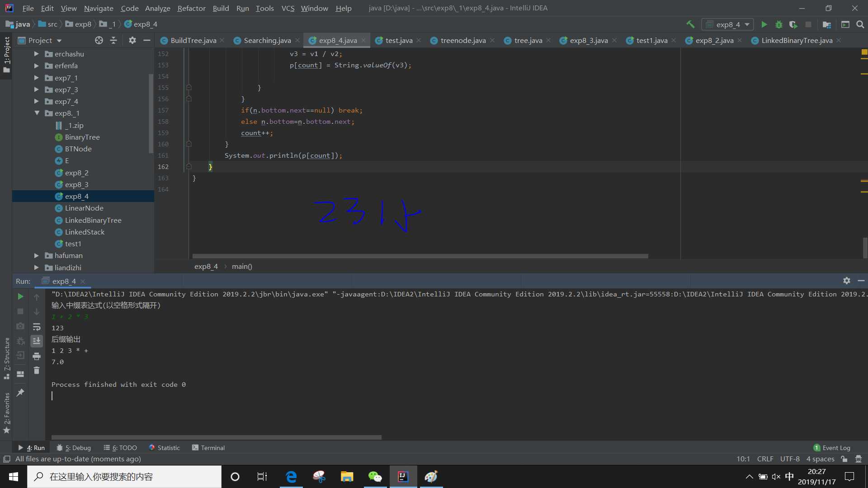
Task: Open the Favorites side tab
Action: point(7,413)
